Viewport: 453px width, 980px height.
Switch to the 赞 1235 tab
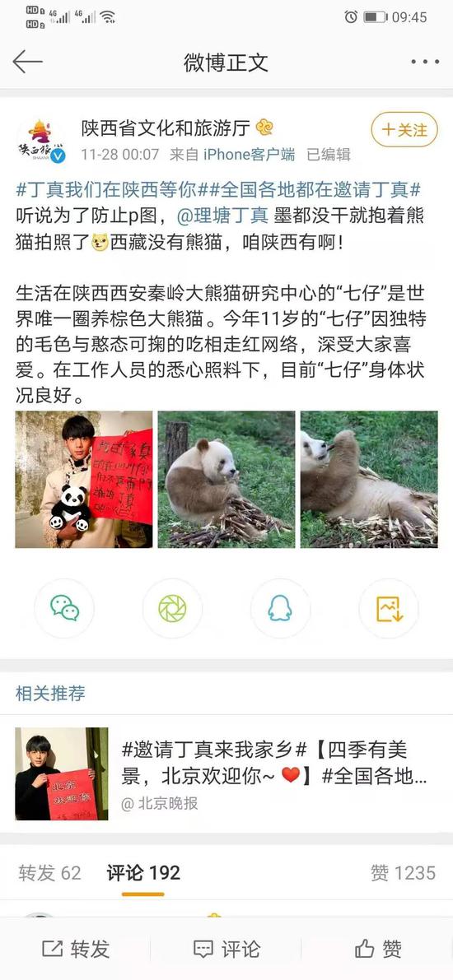point(403,872)
